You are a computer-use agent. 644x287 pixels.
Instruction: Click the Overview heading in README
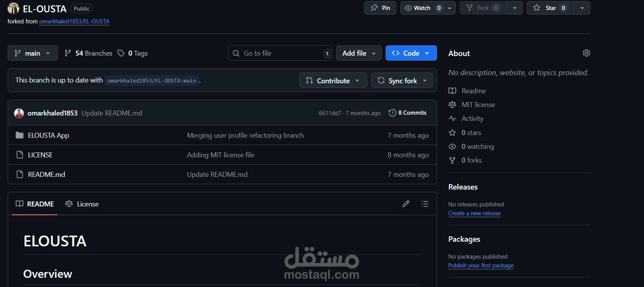[48, 274]
